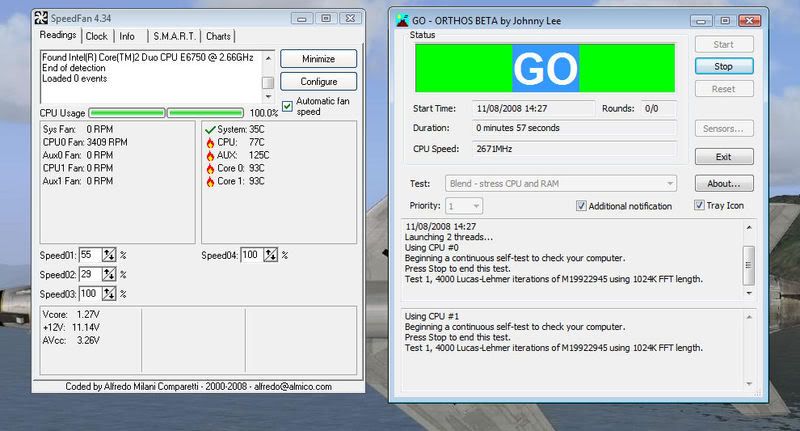The width and height of the screenshot is (800, 431).
Task: Click the Aux1 Fan 0 RPM reading
Action: [x=78, y=181]
